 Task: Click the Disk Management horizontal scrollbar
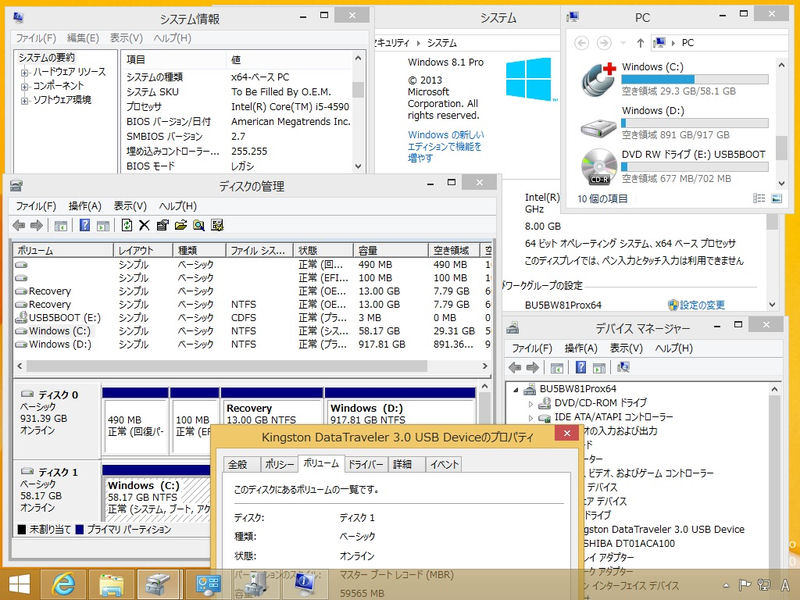click(x=227, y=366)
